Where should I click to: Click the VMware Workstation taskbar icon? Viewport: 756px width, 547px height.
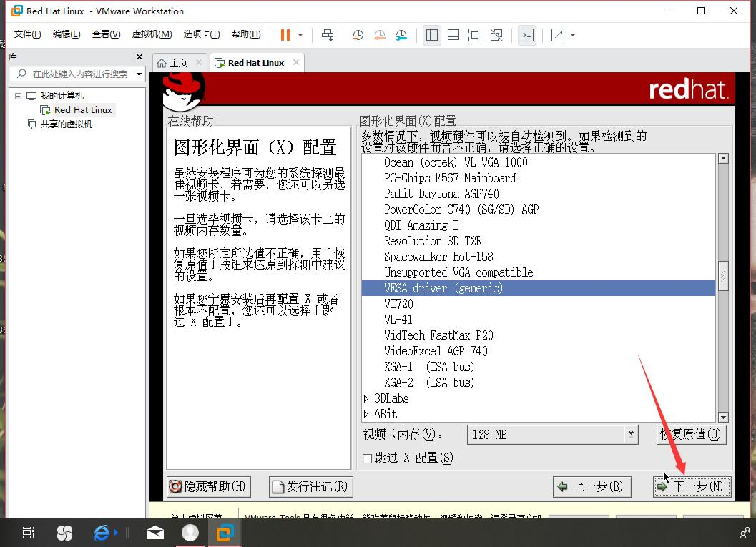tap(225, 533)
